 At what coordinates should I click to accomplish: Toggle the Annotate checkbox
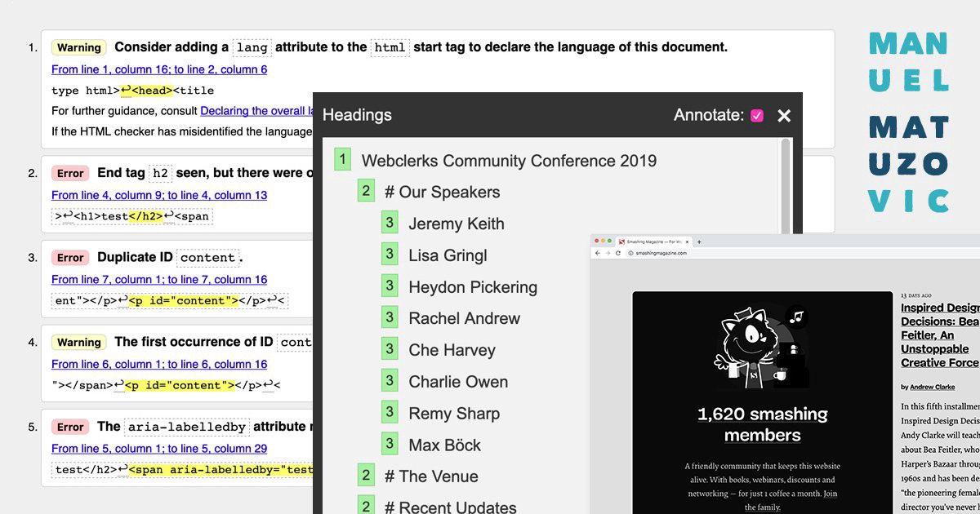tap(757, 116)
